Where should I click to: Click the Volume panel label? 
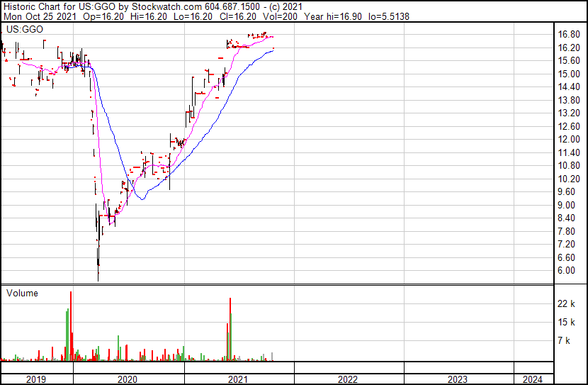click(22, 293)
